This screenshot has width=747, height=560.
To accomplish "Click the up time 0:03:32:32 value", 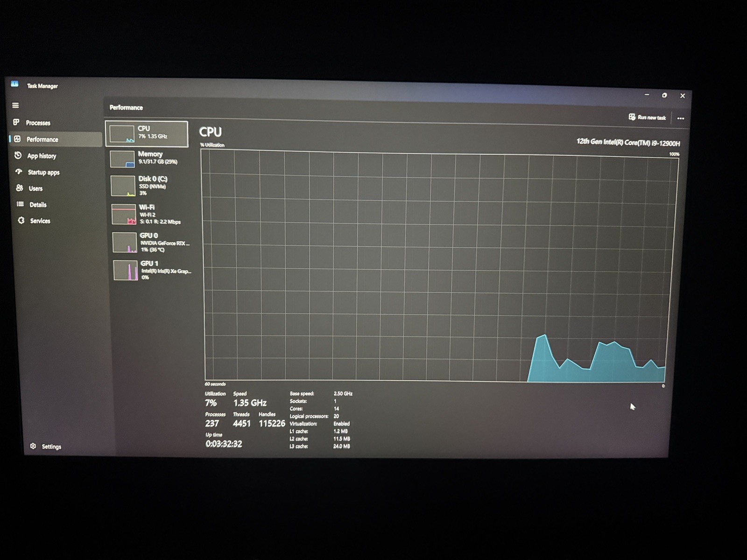I will click(224, 444).
